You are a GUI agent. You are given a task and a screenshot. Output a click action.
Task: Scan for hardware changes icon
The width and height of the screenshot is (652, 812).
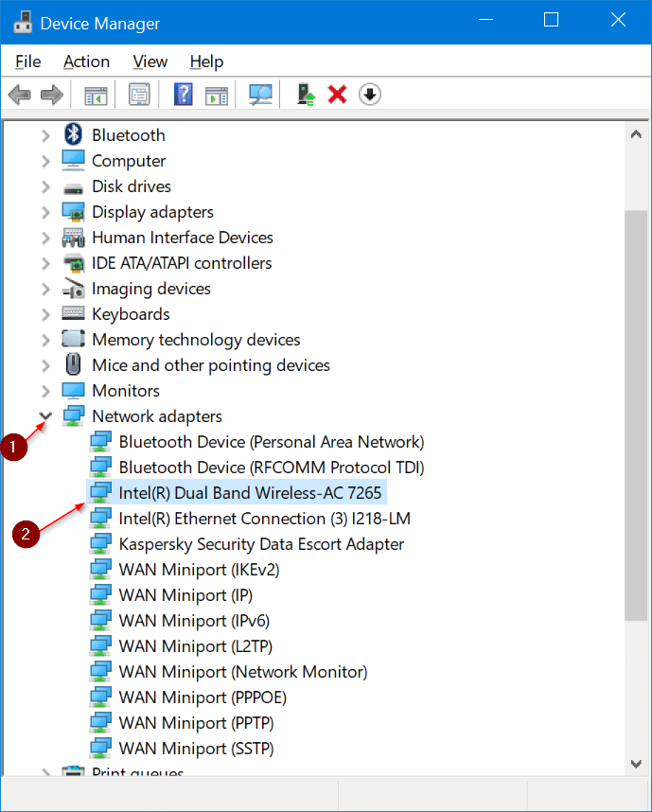click(260, 95)
